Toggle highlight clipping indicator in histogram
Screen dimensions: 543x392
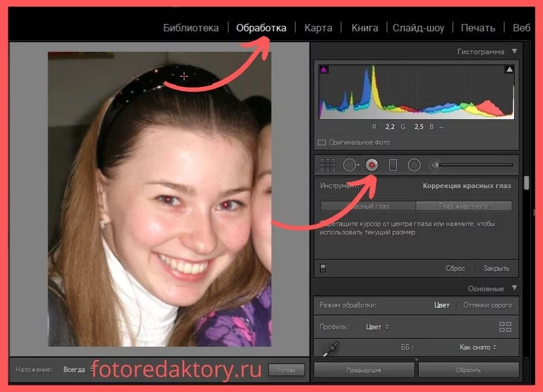coord(509,69)
